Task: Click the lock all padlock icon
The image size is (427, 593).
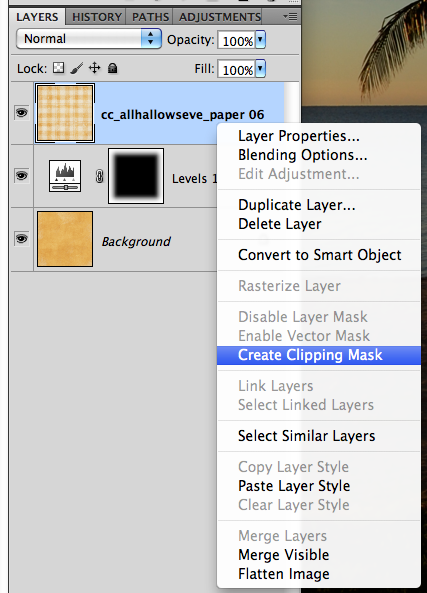Action: point(112,68)
